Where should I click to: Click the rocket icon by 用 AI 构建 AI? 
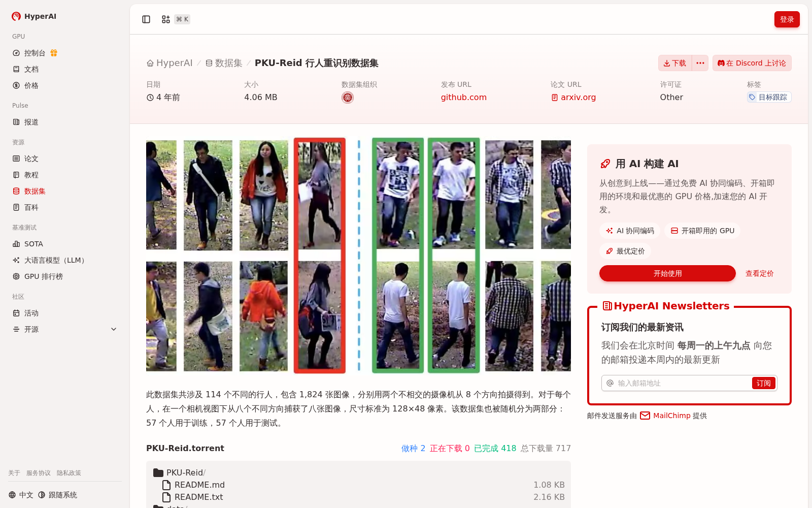click(x=605, y=164)
